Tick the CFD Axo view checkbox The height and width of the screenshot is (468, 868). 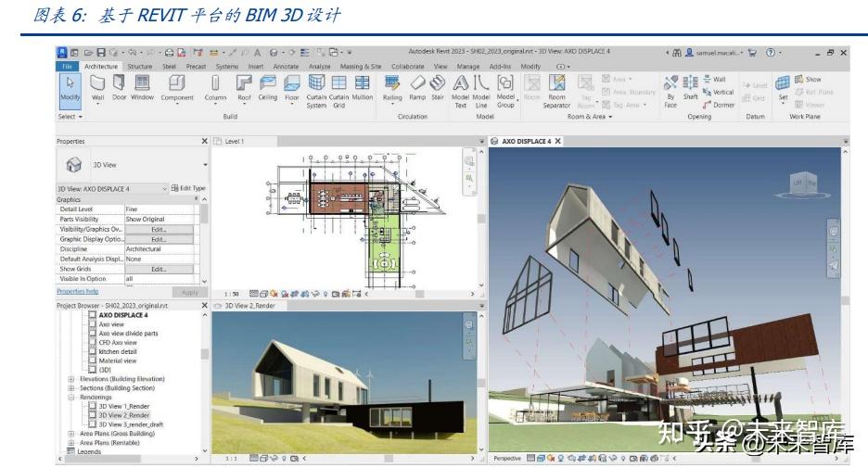click(93, 342)
